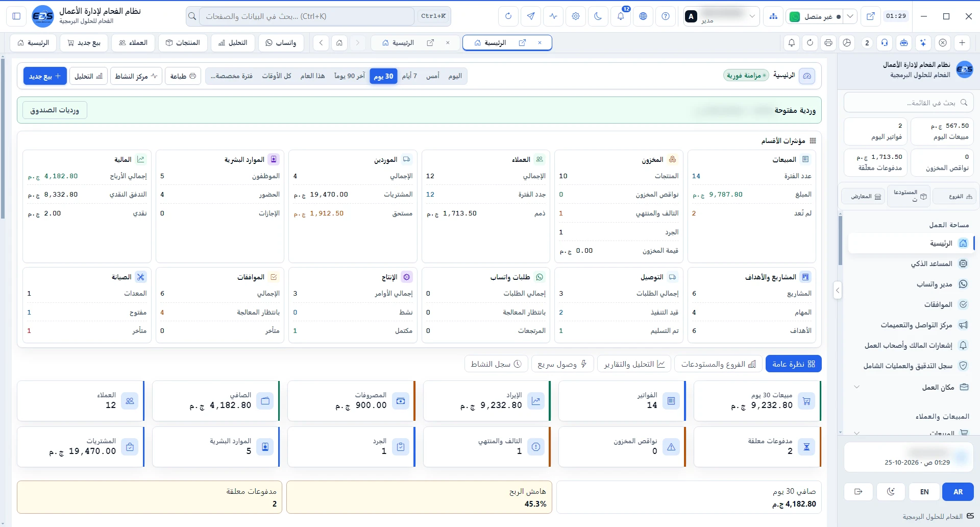Screen dimensions: 980x527
Task: Switch sidebar to المعارض tab
Action: pos(862,197)
